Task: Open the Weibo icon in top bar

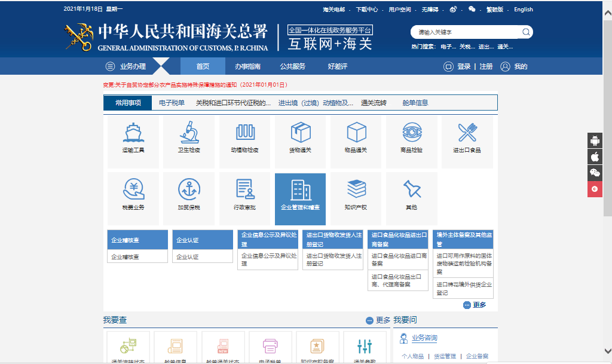Action: (x=453, y=10)
